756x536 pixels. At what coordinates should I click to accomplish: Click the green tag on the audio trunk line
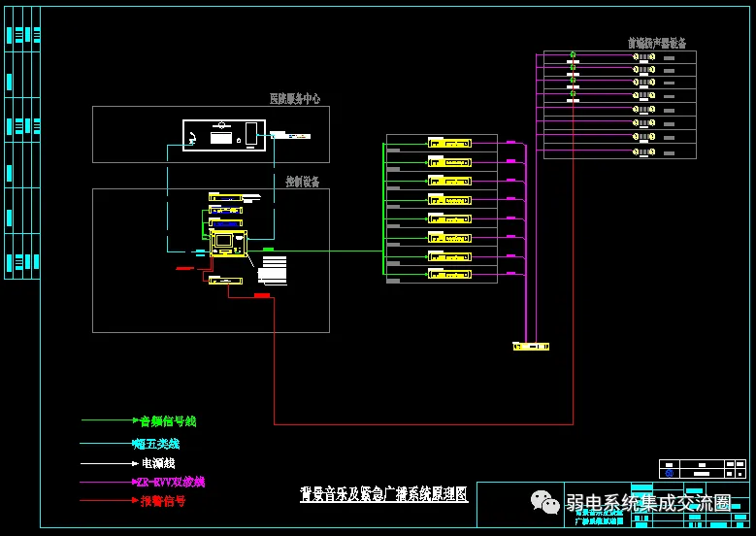tap(268, 250)
